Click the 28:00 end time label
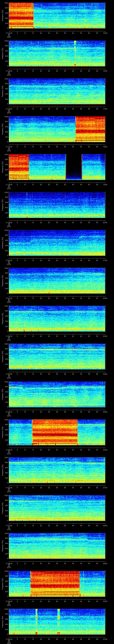Image resolution: width=114 pixels, height=644 pixels. coord(105,525)
